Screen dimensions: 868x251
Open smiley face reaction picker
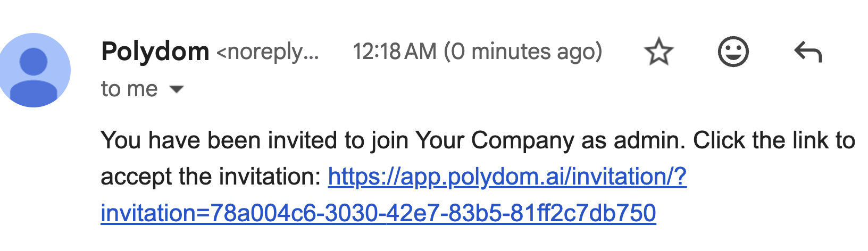pos(733,52)
